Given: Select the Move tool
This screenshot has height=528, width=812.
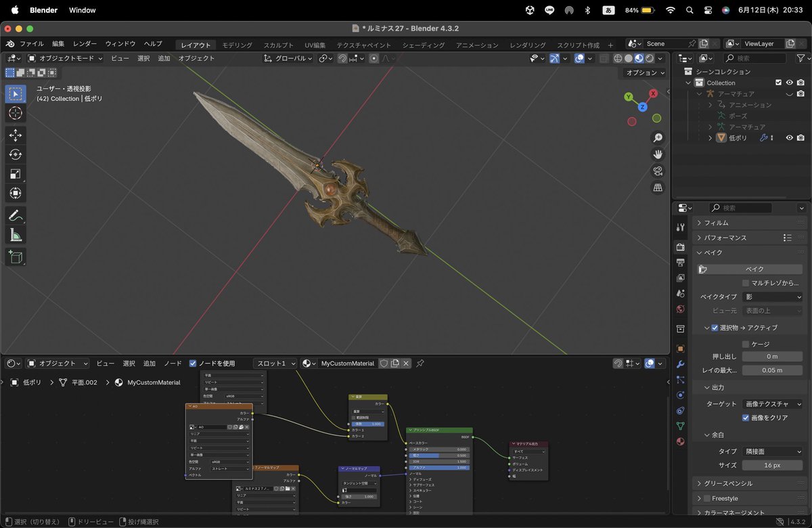Looking at the screenshot, I should pos(16,135).
